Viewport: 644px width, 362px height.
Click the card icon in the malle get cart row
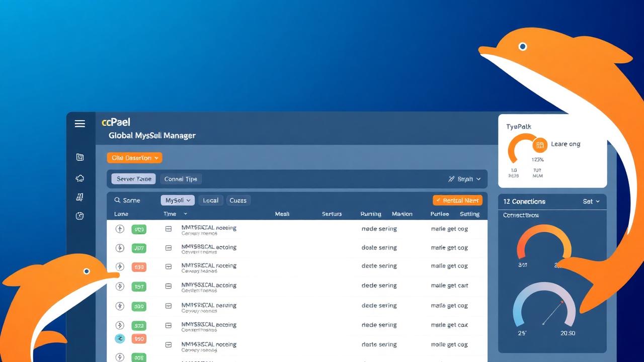pyautogui.click(x=169, y=287)
